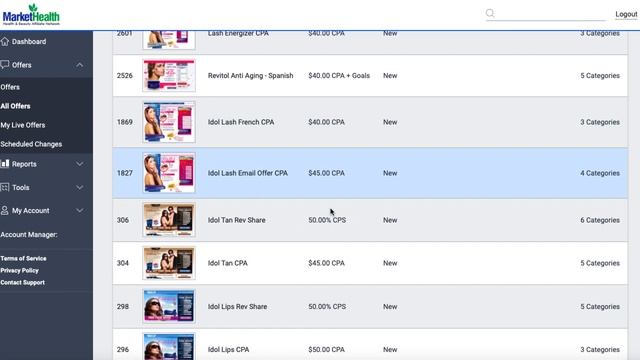Select All Offers in sidebar
The image size is (640, 360).
pyautogui.click(x=15, y=106)
